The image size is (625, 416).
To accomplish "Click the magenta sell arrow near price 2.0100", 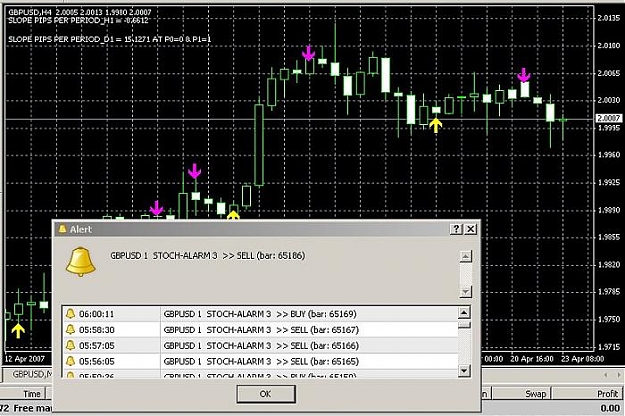I will click(x=308, y=53).
